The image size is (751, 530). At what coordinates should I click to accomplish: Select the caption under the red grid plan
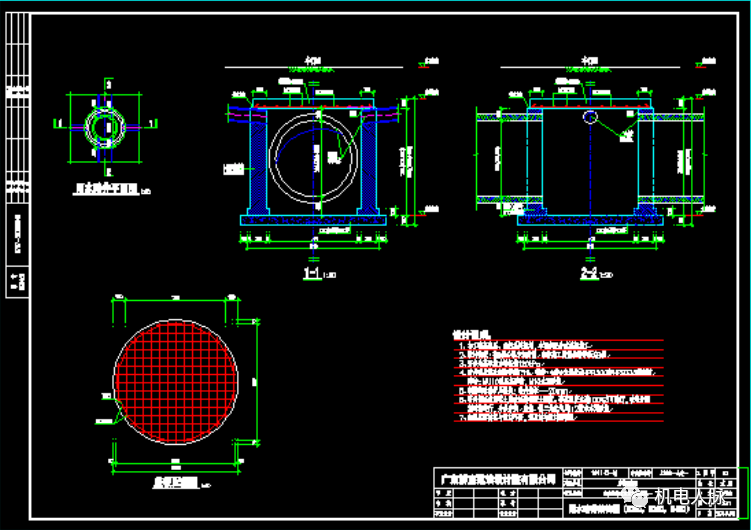(176, 483)
